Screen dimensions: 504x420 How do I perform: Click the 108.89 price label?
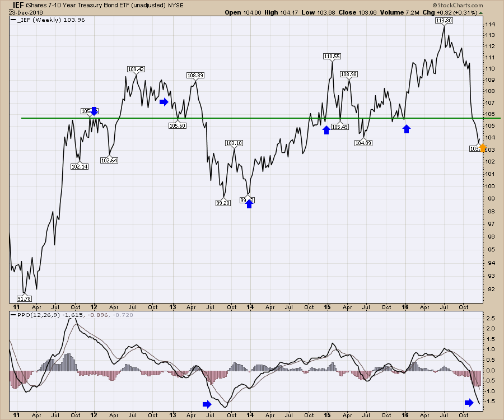195,76
